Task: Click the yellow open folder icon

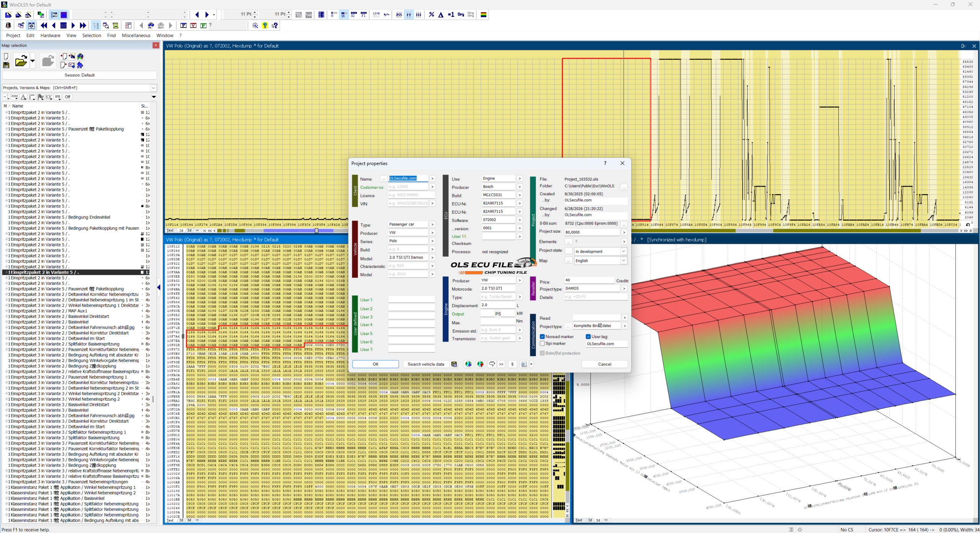Action: point(21,60)
